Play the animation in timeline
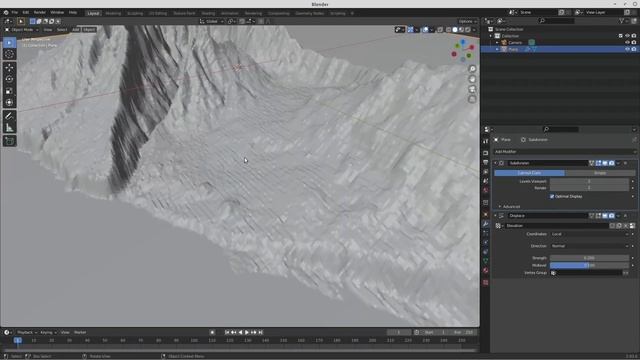 pyautogui.click(x=247, y=332)
